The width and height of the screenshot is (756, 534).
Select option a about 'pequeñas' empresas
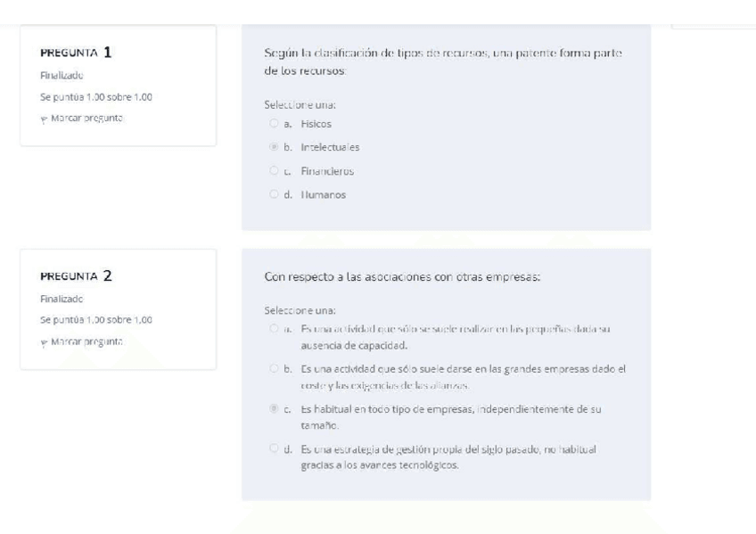click(x=273, y=330)
